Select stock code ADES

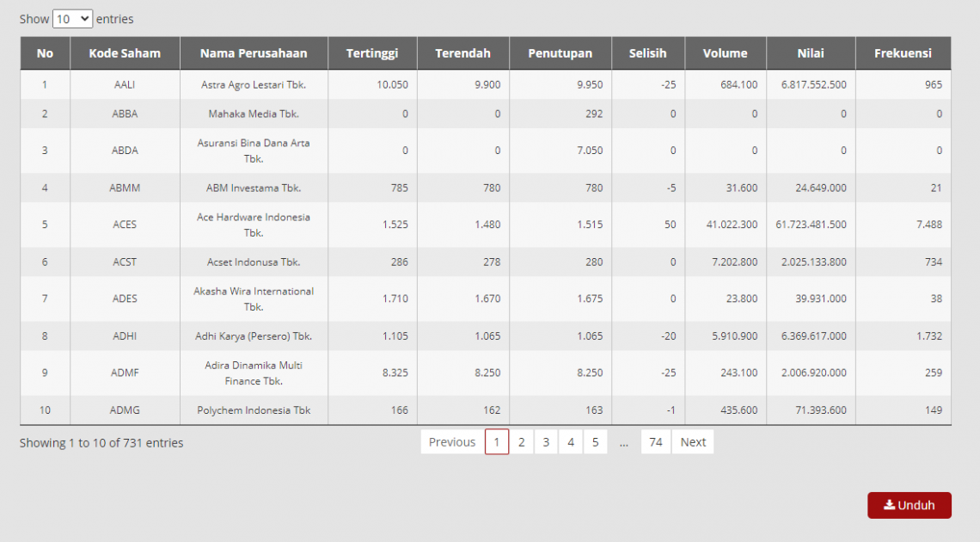(125, 299)
